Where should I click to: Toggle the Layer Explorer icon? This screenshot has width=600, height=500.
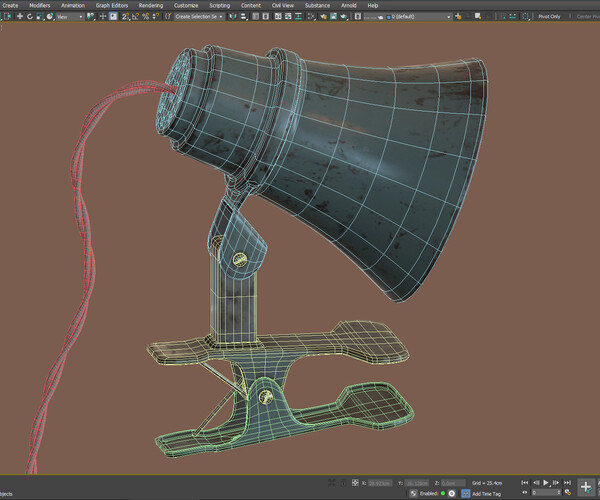click(x=266, y=16)
